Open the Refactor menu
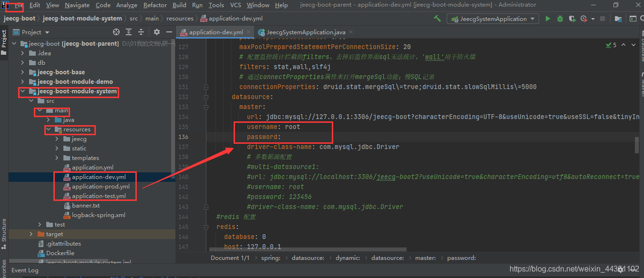This screenshot has height=278, width=644. (x=155, y=5)
